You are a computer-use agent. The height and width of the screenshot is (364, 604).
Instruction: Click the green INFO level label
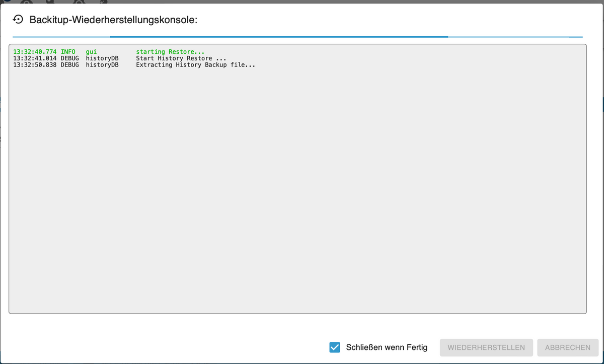[x=68, y=52]
